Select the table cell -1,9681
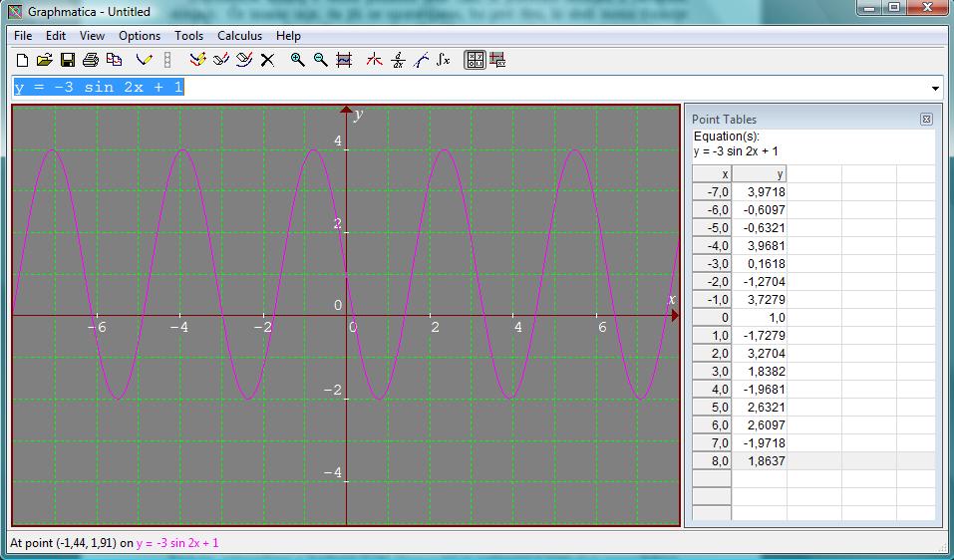 (x=759, y=390)
